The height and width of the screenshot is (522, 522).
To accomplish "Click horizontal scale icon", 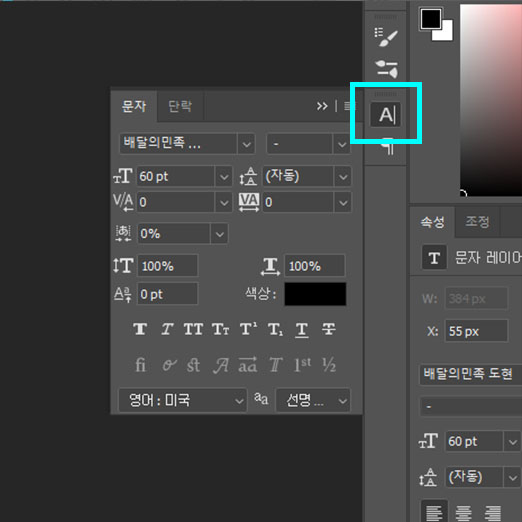I will [270, 267].
